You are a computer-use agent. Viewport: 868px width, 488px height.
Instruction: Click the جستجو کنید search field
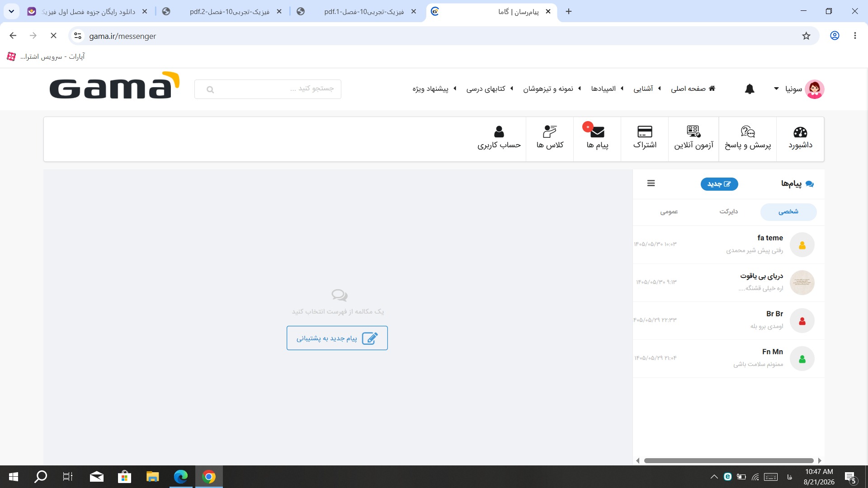[268, 89]
